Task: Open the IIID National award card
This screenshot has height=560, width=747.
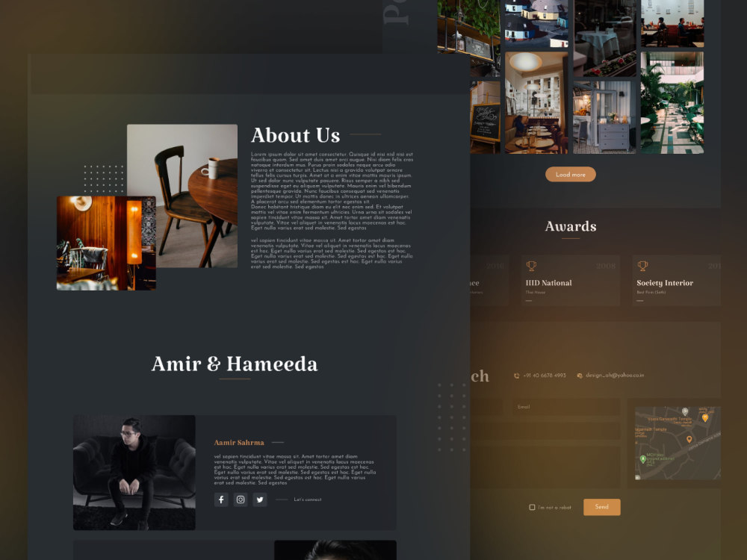Action: [570, 280]
